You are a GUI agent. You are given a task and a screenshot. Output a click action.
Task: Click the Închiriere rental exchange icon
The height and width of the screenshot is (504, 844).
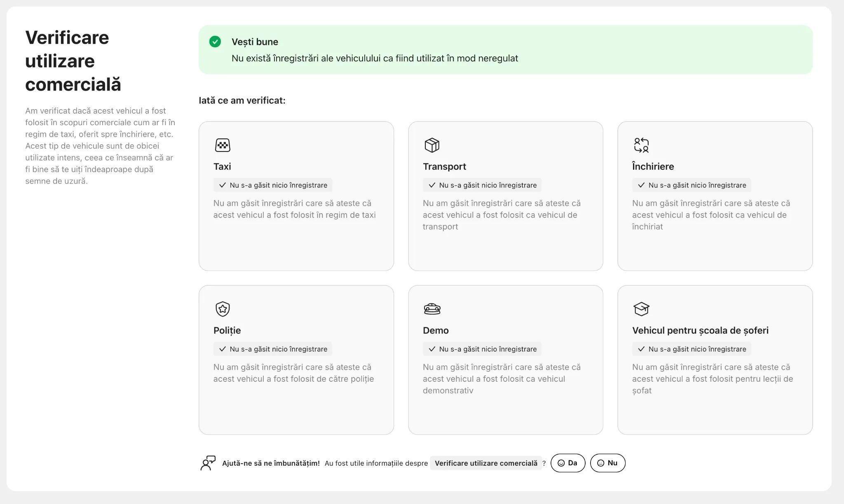pos(641,145)
